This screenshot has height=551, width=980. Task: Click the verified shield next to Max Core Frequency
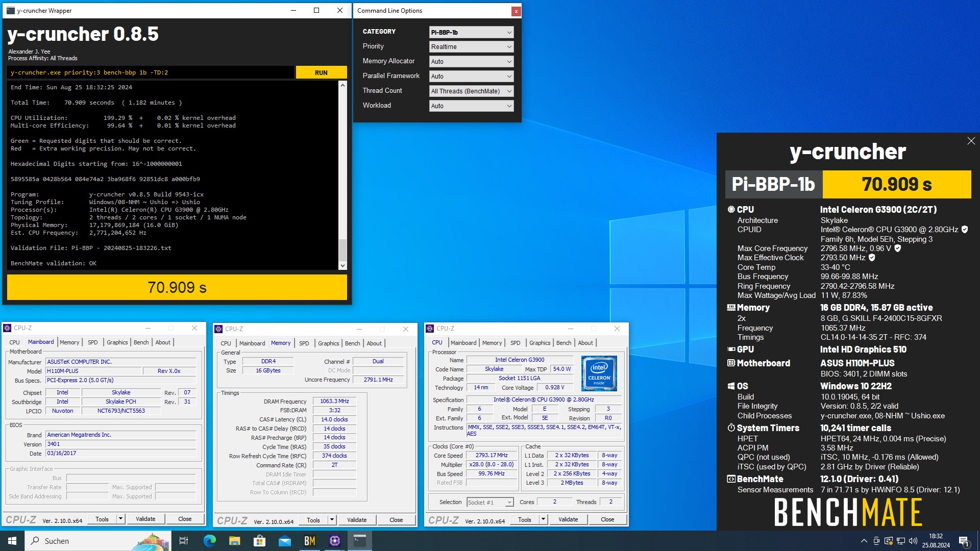click(898, 248)
